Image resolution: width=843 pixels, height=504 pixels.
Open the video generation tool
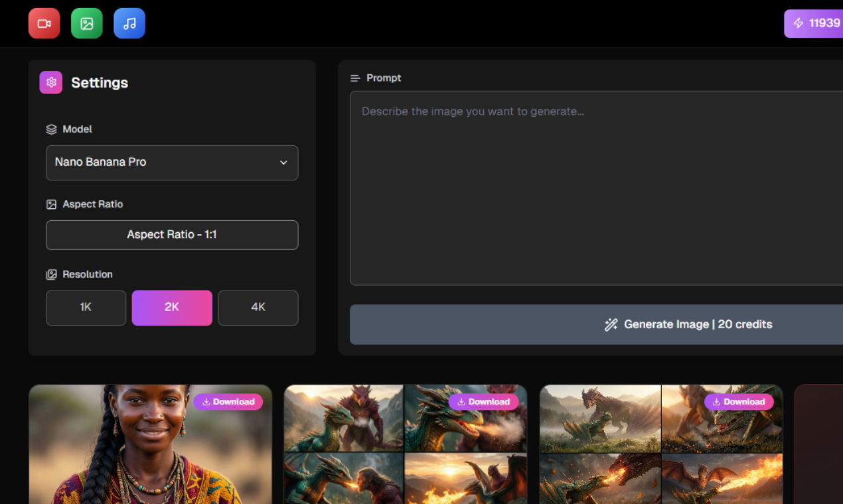click(44, 23)
